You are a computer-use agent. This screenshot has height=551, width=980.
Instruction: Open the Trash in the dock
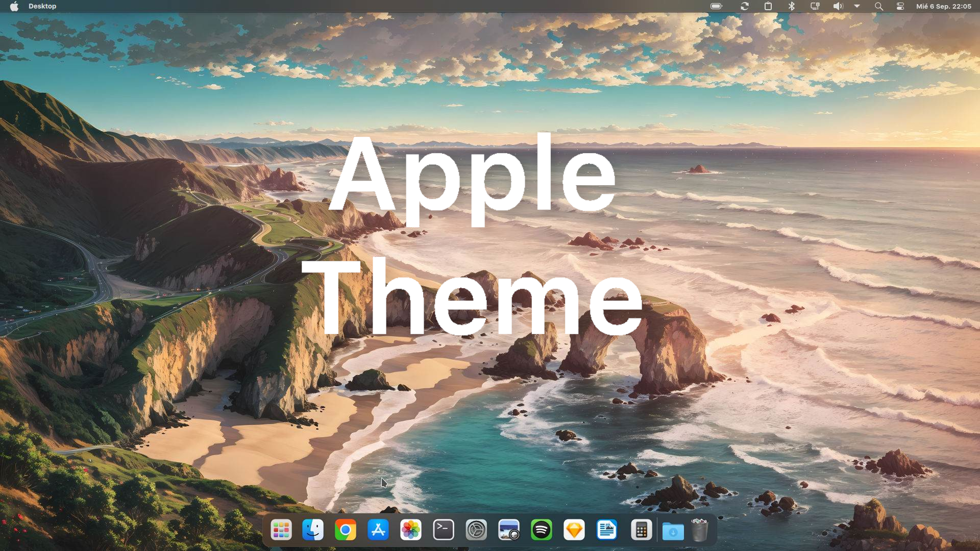(700, 530)
